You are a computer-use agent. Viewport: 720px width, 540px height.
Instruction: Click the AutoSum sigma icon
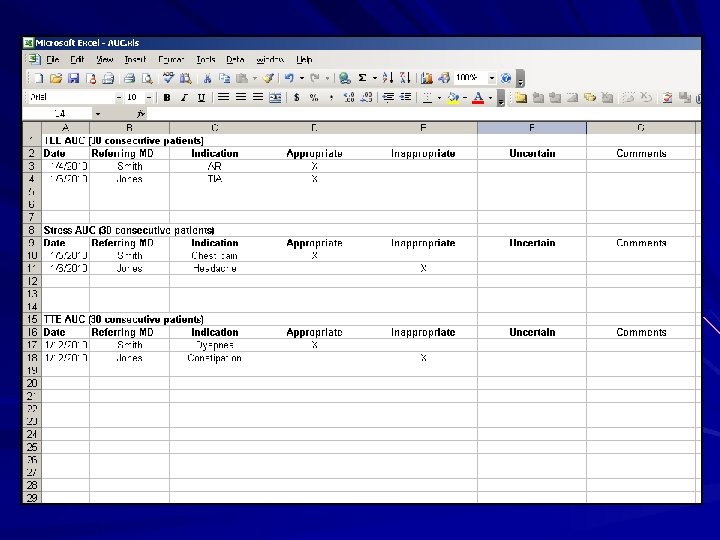[x=362, y=79]
